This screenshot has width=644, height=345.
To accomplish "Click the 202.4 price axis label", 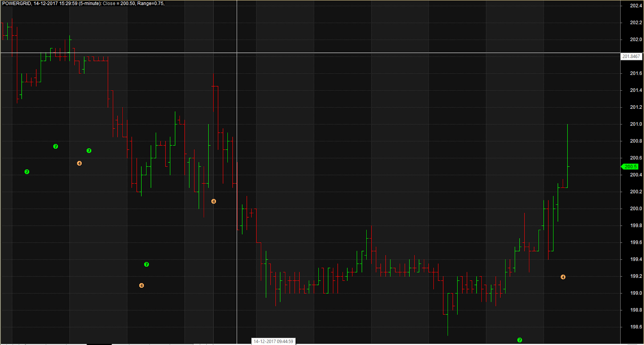I will (x=636, y=6).
